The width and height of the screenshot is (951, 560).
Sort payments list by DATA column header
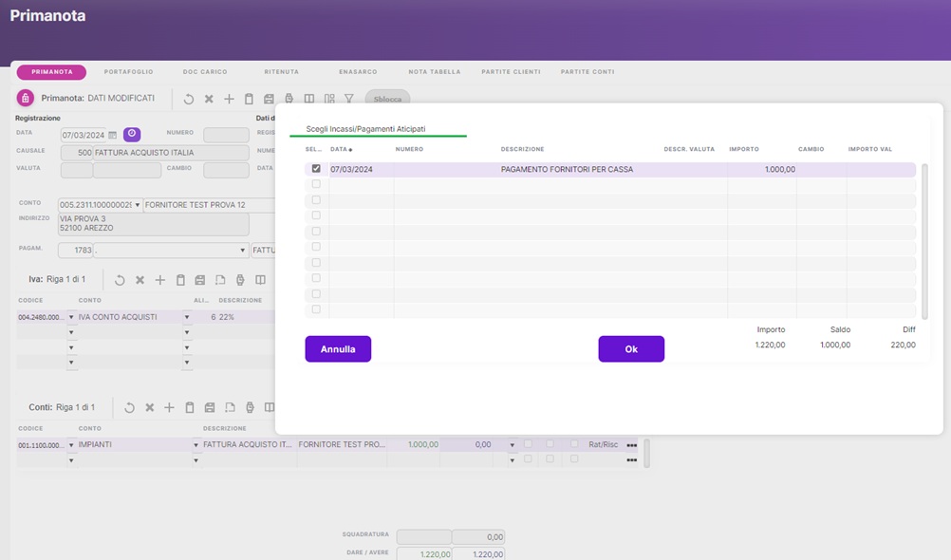(341, 149)
